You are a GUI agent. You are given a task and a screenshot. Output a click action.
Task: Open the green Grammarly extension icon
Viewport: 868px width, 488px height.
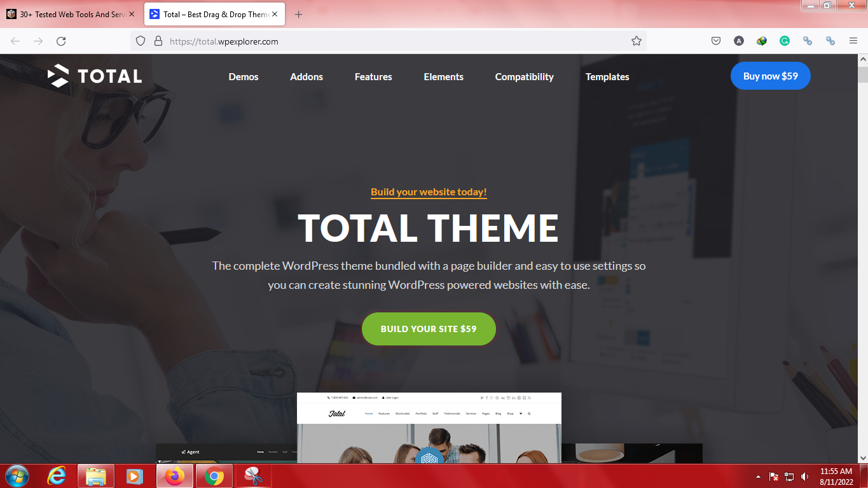click(x=785, y=41)
